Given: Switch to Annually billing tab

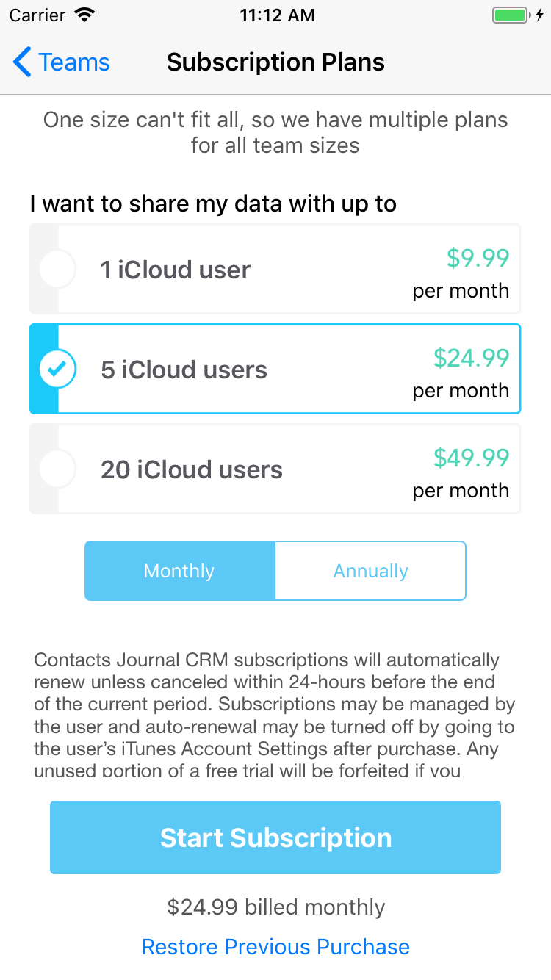Looking at the screenshot, I should 370,571.
